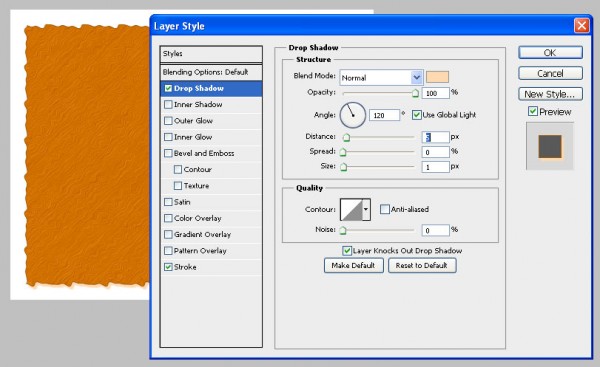
Task: Click the Reset to Default button
Action: coord(422,265)
